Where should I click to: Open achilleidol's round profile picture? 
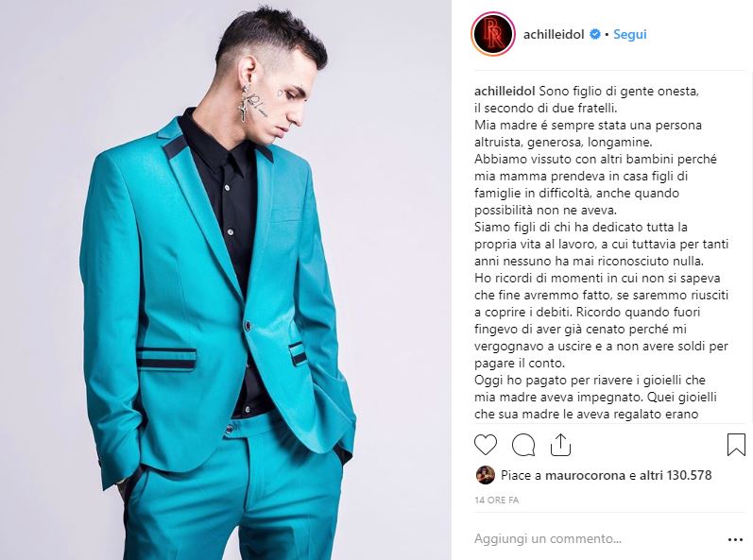point(493,34)
